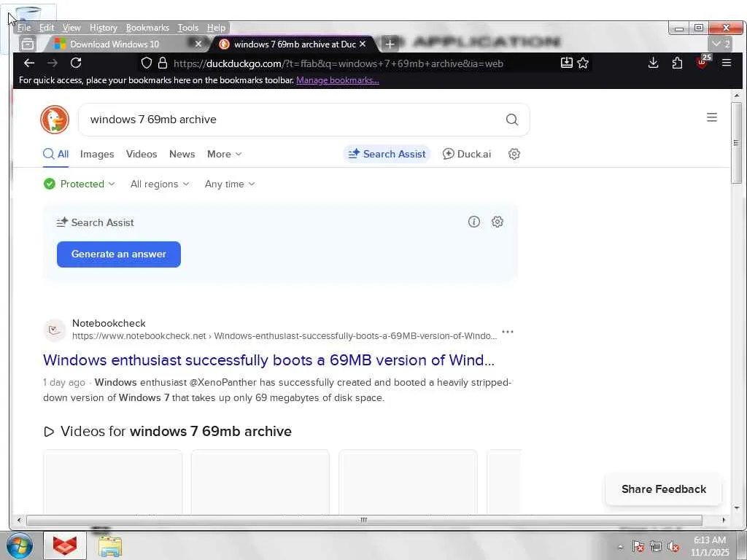The width and height of the screenshot is (747, 560).
Task: Reload the page with refresh icon
Action: pos(76,63)
